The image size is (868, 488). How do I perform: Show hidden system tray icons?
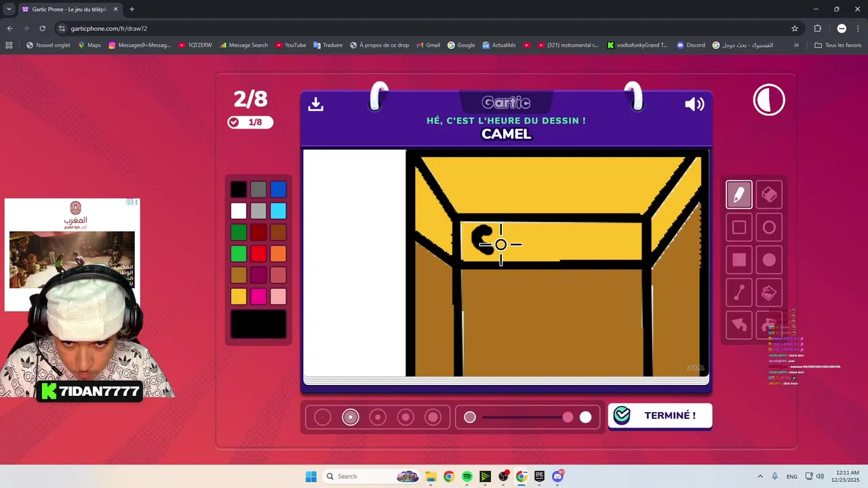pyautogui.click(x=759, y=476)
